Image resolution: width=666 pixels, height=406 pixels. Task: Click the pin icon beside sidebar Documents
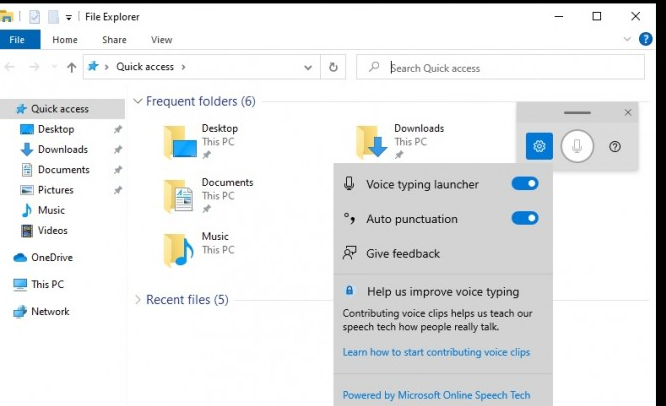118,170
